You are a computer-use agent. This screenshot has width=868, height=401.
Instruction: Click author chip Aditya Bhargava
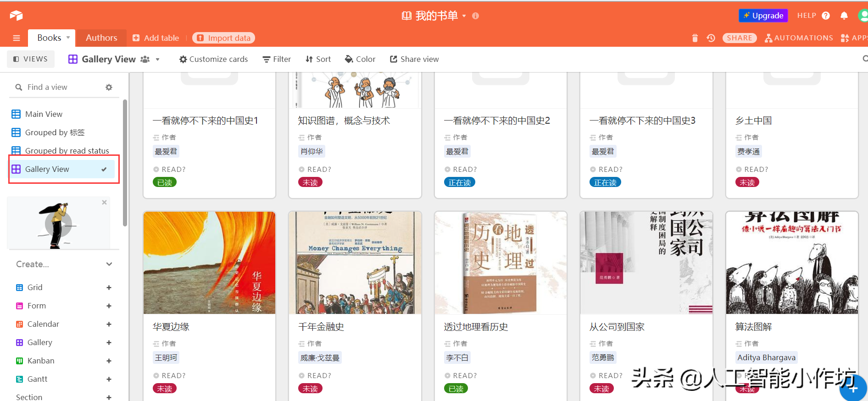pyautogui.click(x=767, y=357)
